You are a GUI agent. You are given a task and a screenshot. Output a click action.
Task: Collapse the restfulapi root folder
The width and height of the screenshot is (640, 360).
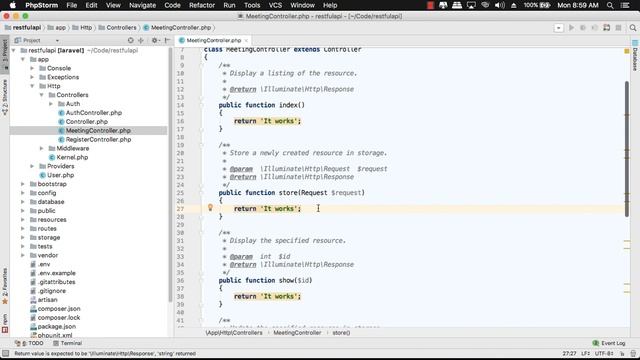[14, 51]
